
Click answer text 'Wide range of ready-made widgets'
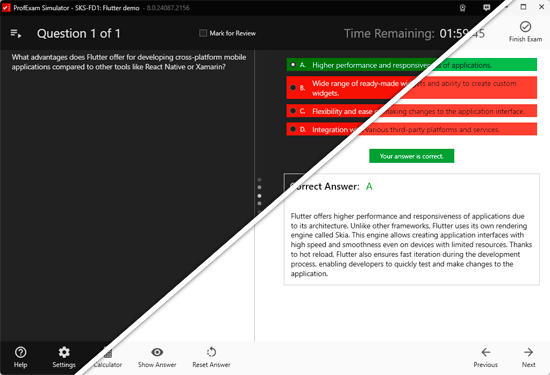[414, 88]
